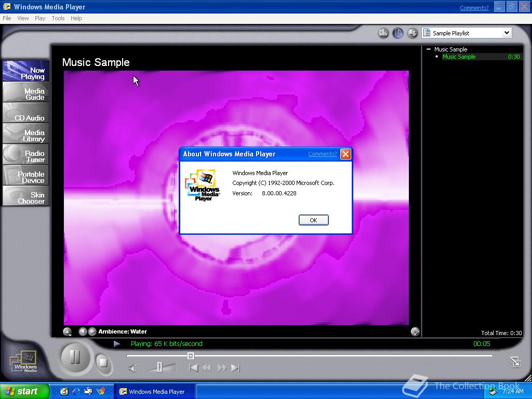
Task: Click the Music Sample title text
Action: click(x=96, y=62)
